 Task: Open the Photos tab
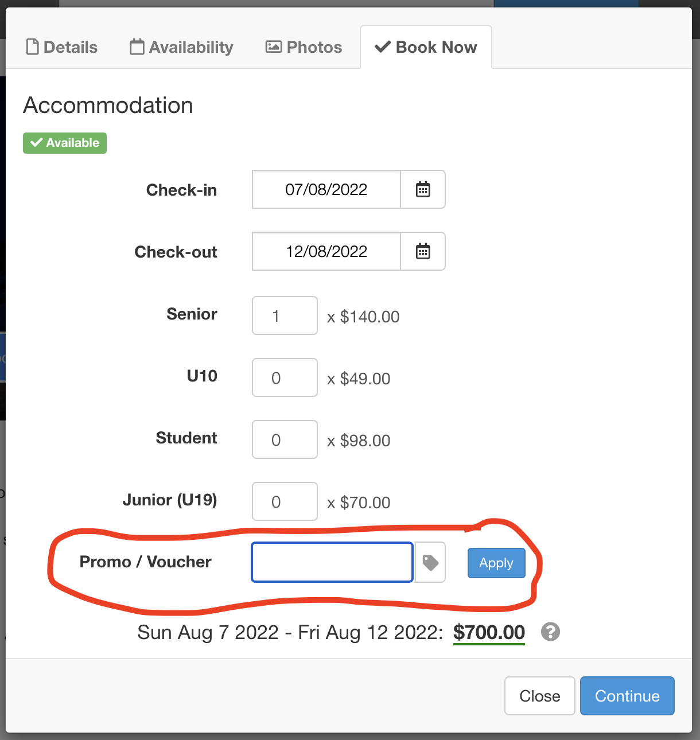point(304,47)
